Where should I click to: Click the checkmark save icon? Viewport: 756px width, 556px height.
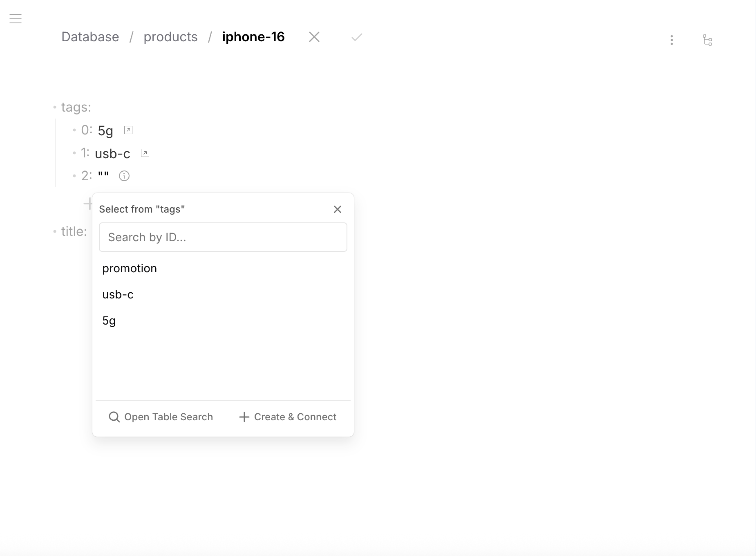click(357, 38)
